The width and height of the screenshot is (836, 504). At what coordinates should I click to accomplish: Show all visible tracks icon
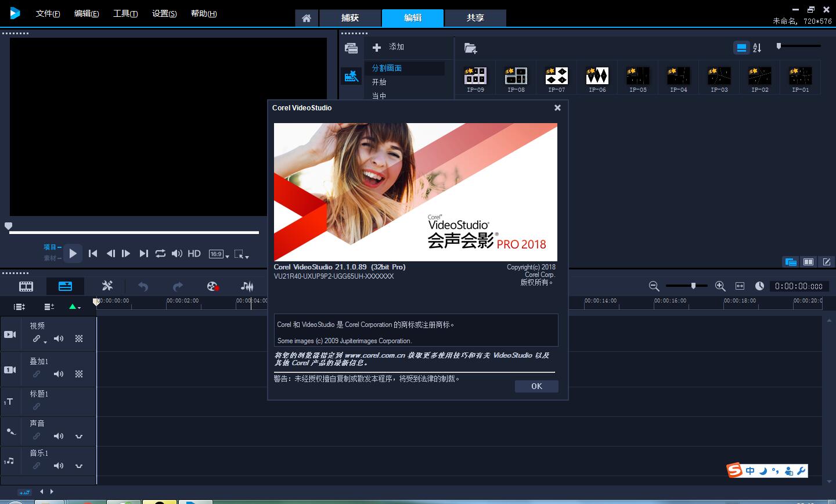click(x=19, y=307)
